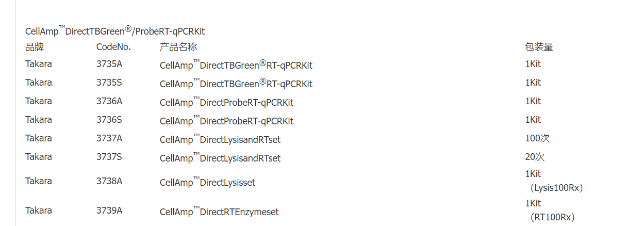Click the CellAmp DirectTBGreen/ProbeRT-qPCRKit title
Image resolution: width=644 pixels, height=226 pixels.
[115, 31]
